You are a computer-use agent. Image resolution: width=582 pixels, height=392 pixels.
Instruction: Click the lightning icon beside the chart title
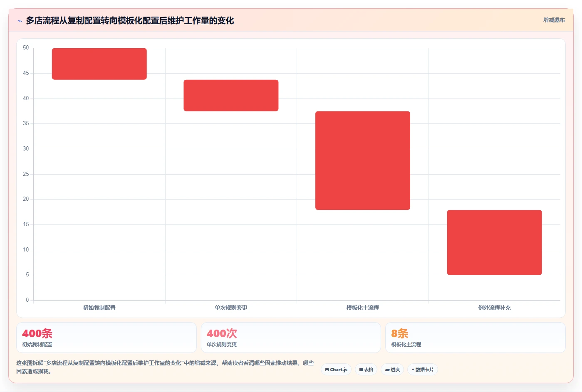click(x=20, y=21)
